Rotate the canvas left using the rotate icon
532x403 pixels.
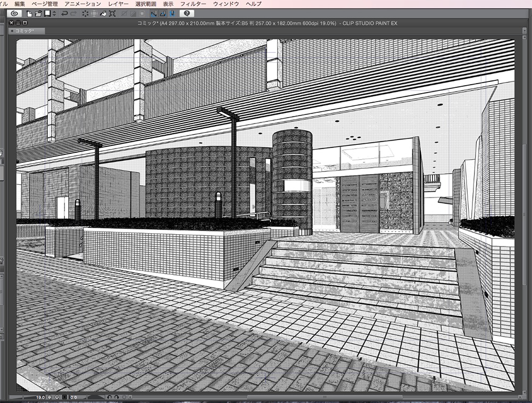pos(109,396)
